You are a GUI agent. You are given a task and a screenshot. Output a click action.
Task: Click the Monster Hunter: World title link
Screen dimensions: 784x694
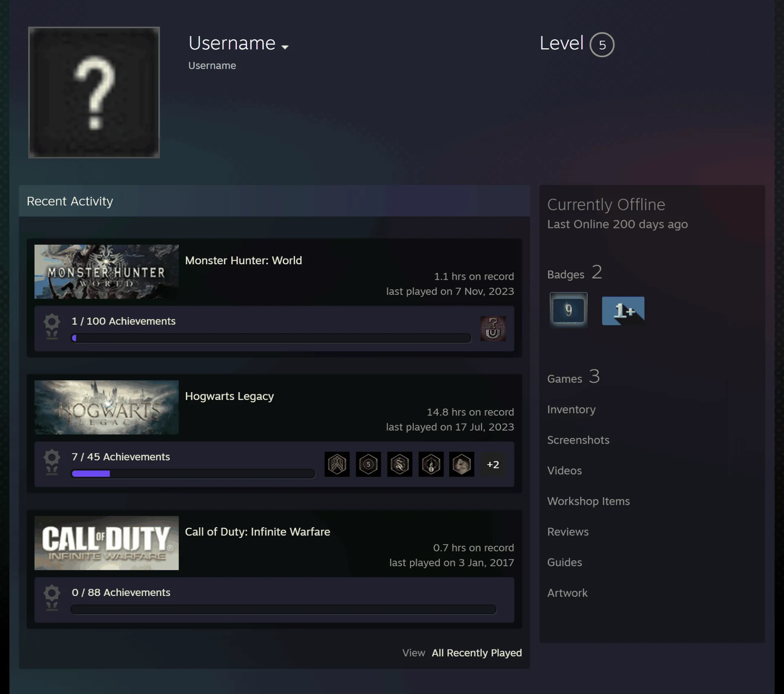(x=243, y=260)
